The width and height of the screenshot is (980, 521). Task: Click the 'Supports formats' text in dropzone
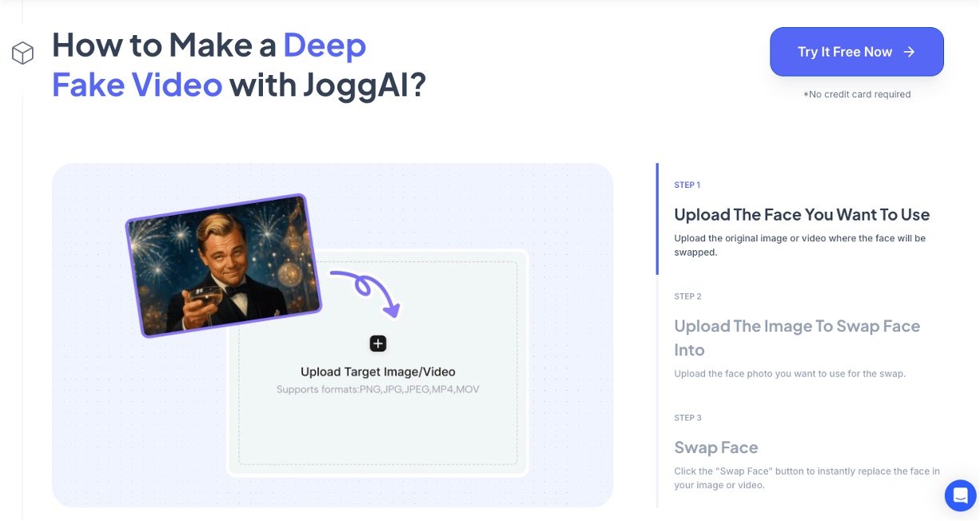[x=378, y=389]
